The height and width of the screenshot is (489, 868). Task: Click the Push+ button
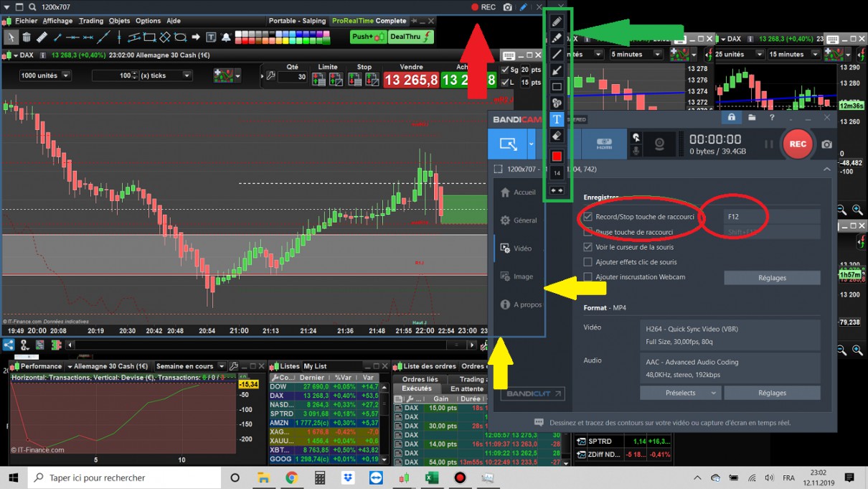pos(369,37)
